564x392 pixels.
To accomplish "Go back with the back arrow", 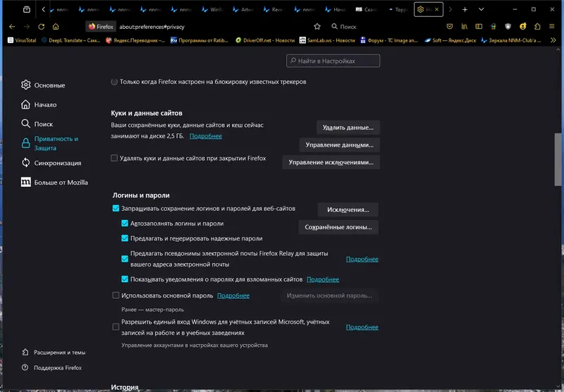I will tap(12, 27).
